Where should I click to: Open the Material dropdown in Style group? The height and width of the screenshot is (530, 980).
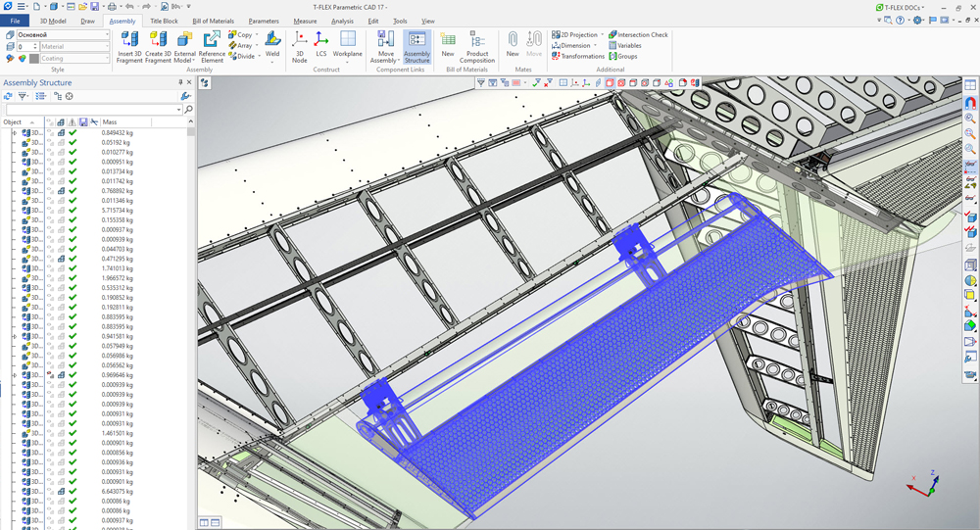click(x=73, y=46)
